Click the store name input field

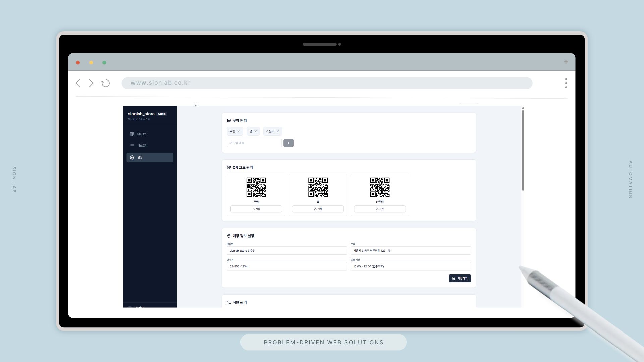point(287,251)
